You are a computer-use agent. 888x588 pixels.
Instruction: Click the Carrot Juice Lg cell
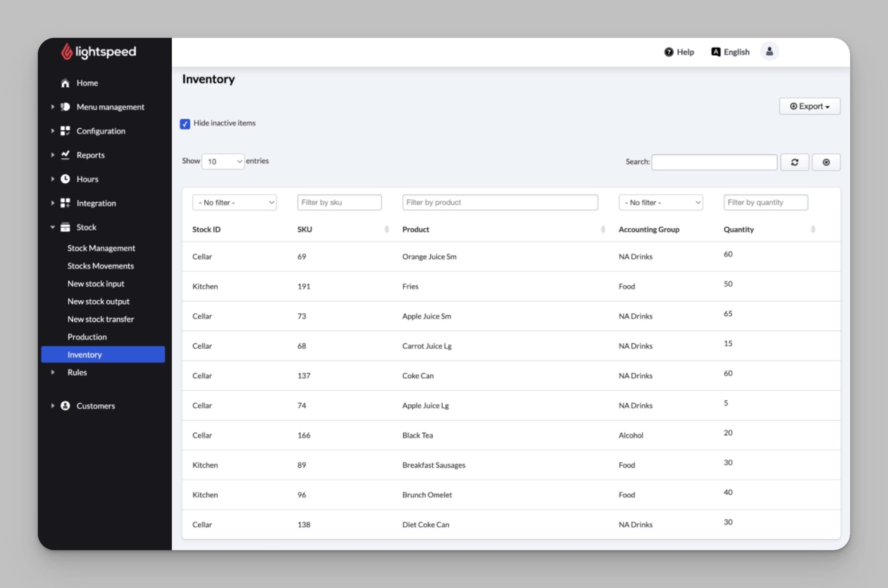click(427, 346)
